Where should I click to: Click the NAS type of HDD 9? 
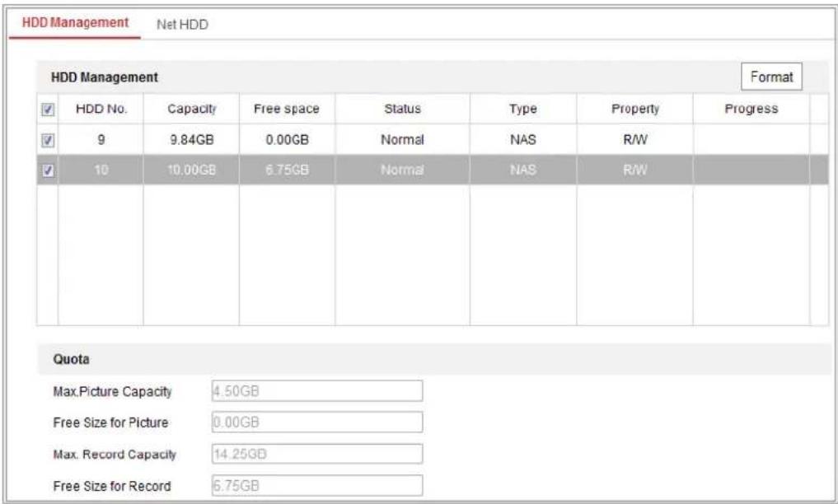tap(522, 140)
